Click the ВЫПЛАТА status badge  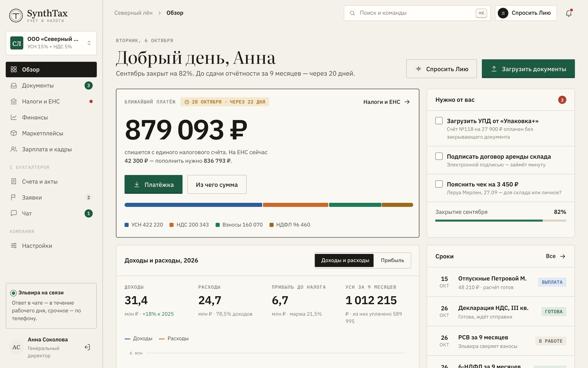click(552, 282)
